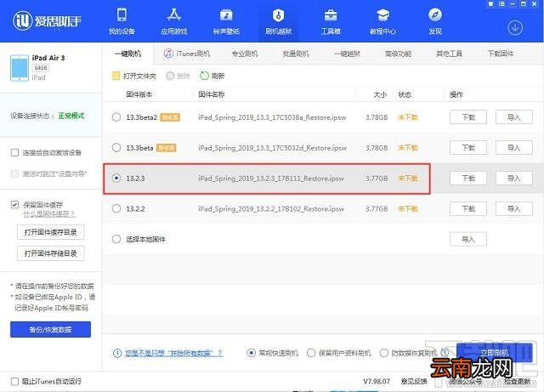544x392 pixels.
Task: Switch to the 高级功能 tab
Action: point(398,54)
